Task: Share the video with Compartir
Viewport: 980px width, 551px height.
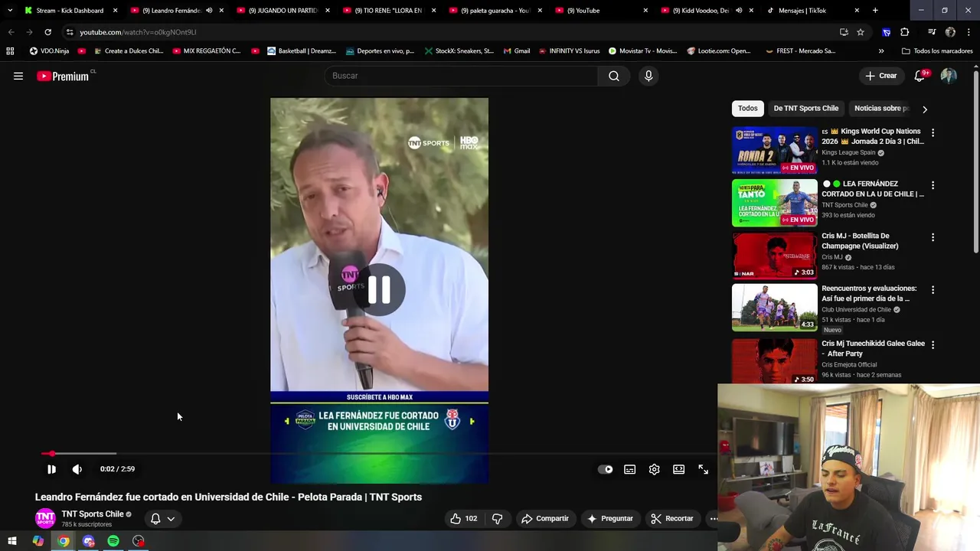Action: coord(544,518)
